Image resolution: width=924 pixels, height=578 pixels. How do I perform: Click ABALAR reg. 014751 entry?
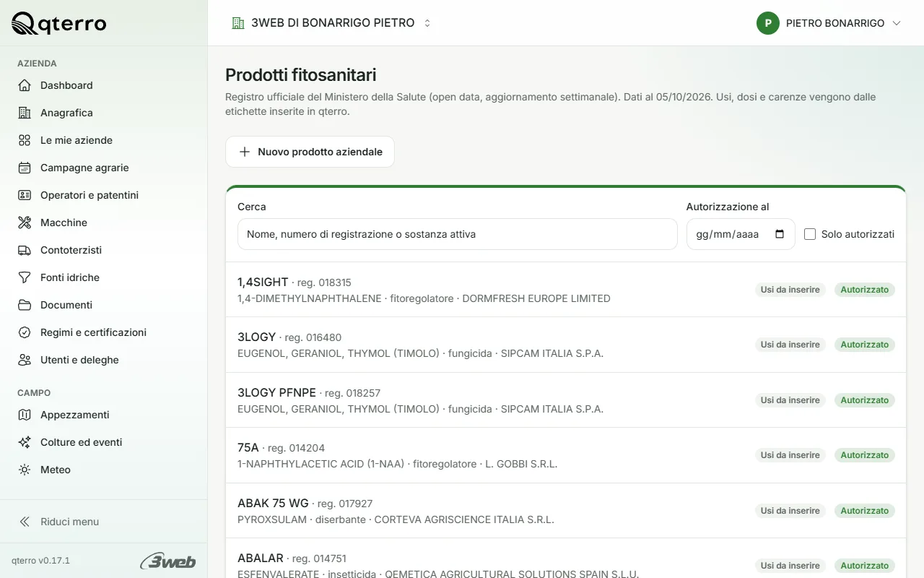566,558
